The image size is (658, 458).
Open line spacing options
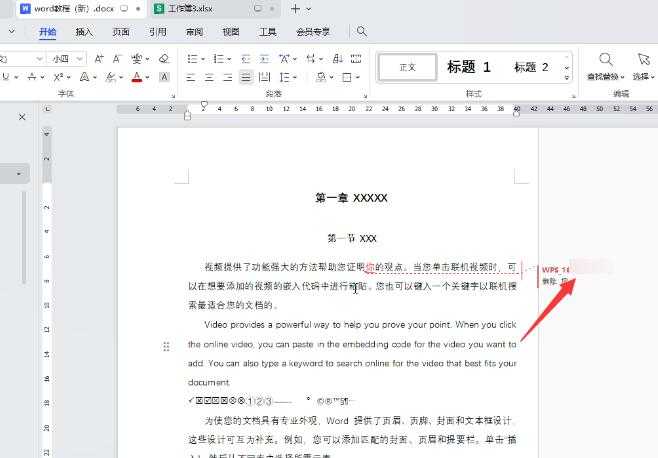coord(285,77)
